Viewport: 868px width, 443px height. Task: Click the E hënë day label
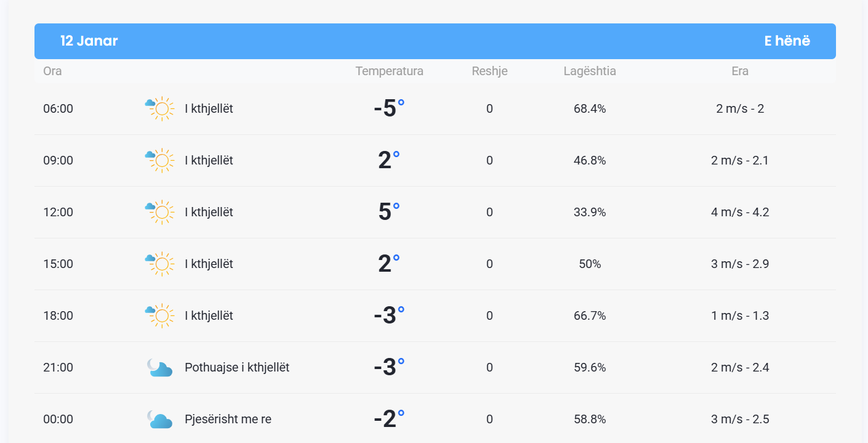pyautogui.click(x=787, y=41)
